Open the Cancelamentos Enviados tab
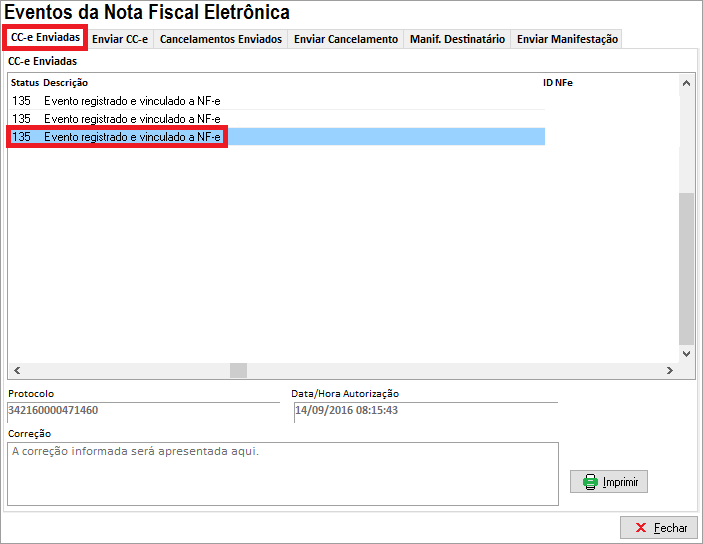The height and width of the screenshot is (544, 703). 221,39
